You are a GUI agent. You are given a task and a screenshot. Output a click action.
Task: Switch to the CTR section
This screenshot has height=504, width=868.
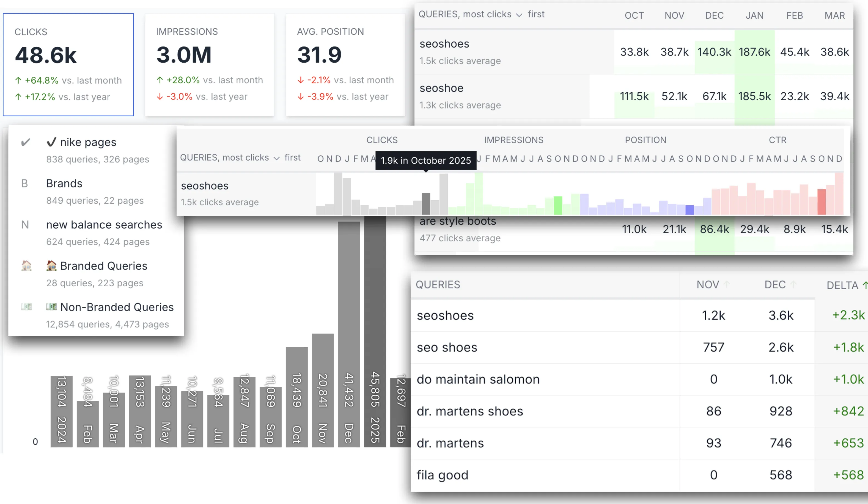click(x=778, y=140)
